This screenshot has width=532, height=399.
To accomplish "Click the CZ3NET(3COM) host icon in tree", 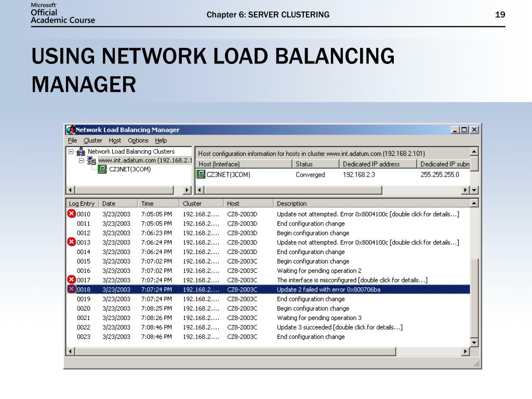I will click(102, 169).
